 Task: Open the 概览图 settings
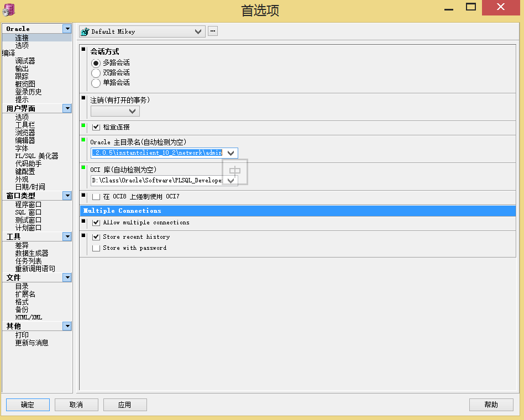click(x=25, y=84)
